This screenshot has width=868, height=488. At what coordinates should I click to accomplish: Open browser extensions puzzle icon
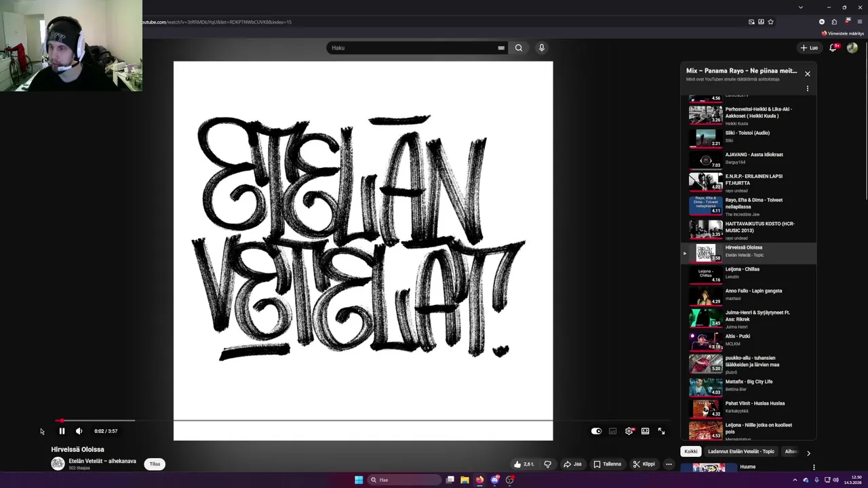click(834, 22)
